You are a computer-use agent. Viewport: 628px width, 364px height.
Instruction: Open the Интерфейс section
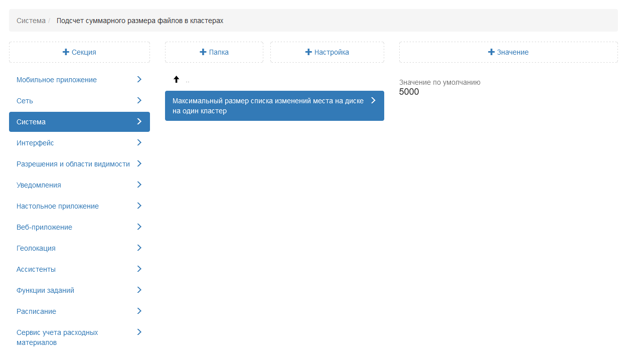point(35,143)
